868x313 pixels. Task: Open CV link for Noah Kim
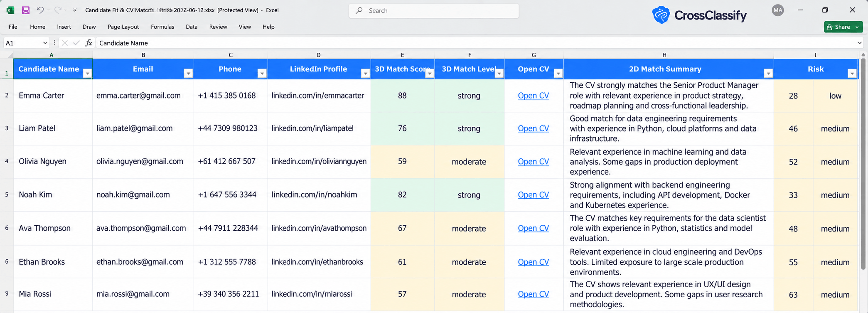pyautogui.click(x=534, y=195)
